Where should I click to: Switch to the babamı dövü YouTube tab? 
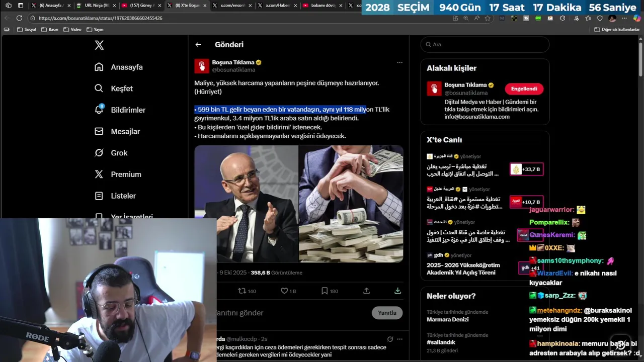(323, 6)
